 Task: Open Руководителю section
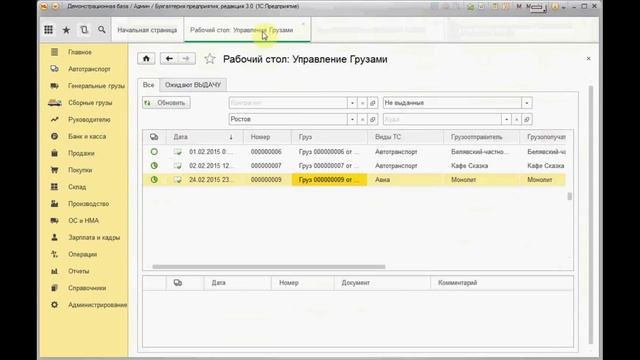click(x=89, y=120)
